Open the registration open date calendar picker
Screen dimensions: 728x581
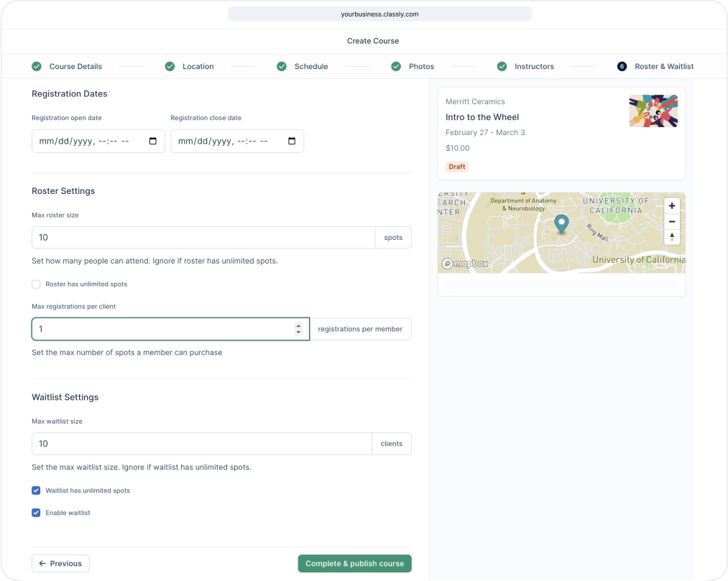pos(152,141)
